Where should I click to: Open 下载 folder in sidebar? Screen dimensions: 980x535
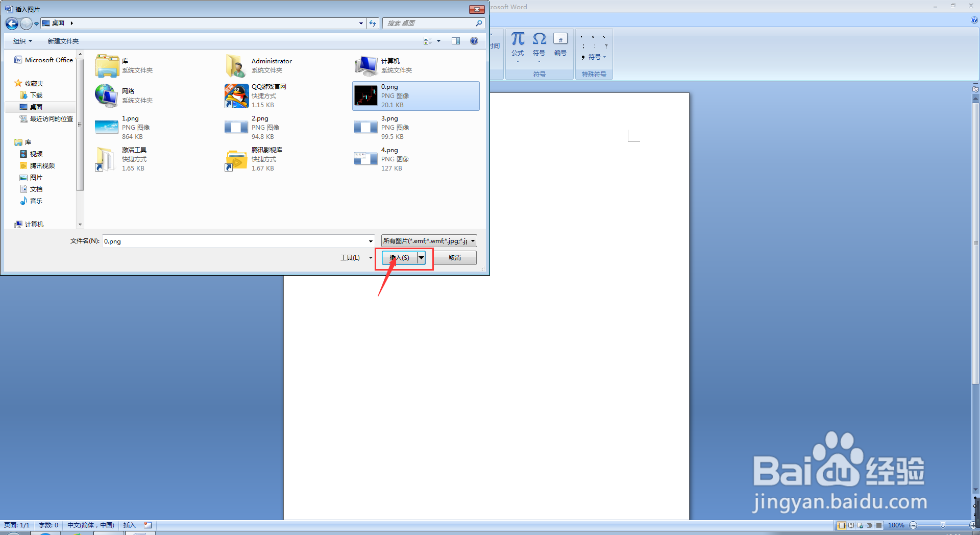[32, 95]
